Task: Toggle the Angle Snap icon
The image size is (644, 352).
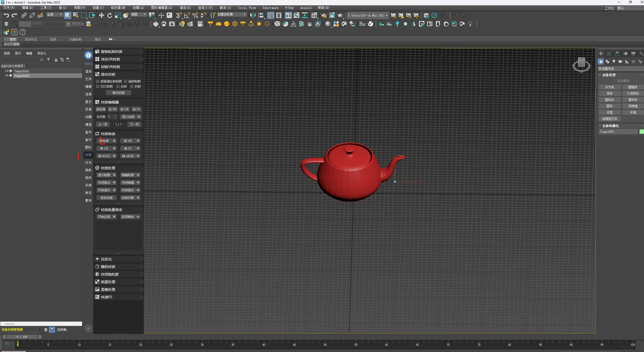Action: tap(187, 15)
